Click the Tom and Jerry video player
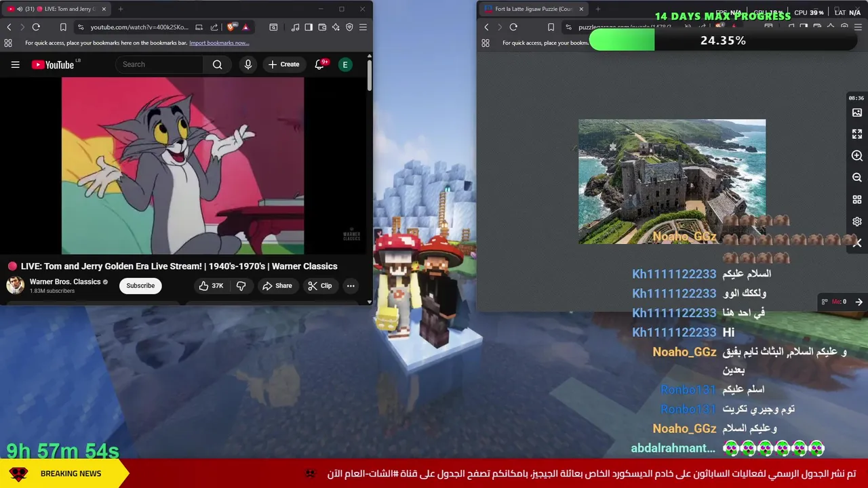 (x=183, y=165)
